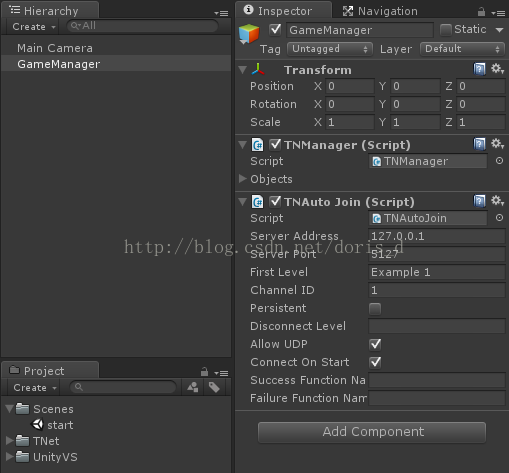Viewport: 509px width, 473px height.
Task: Click the Search by Type icon in Project
Action: tap(193, 387)
